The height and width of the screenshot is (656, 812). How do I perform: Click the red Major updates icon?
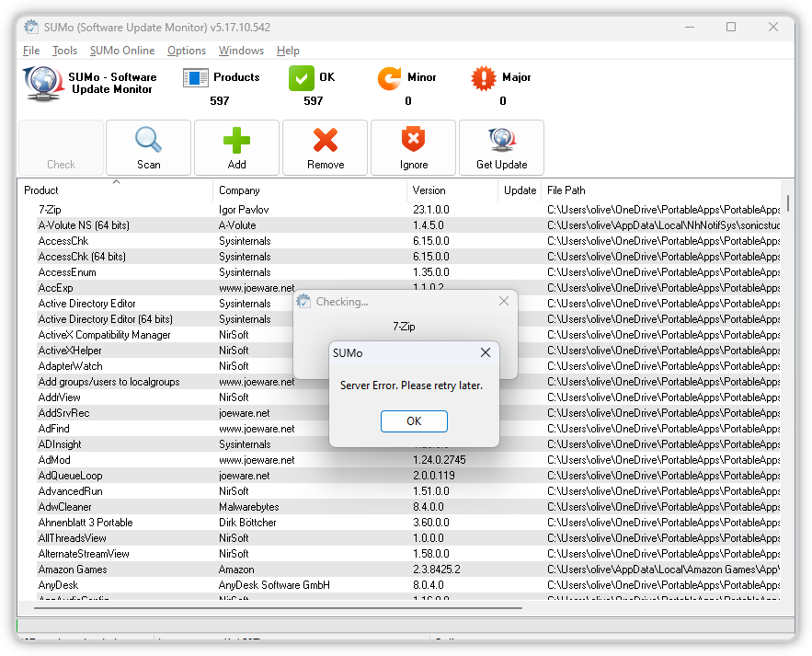coord(483,78)
